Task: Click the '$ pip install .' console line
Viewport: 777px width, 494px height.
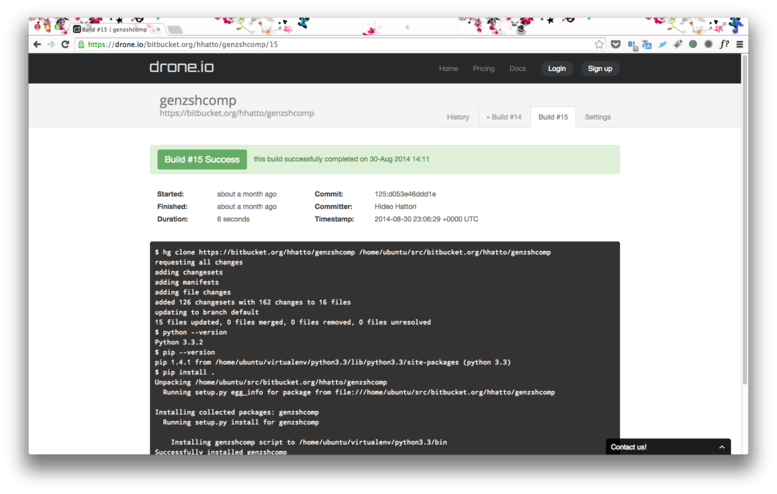Action: pos(184,372)
